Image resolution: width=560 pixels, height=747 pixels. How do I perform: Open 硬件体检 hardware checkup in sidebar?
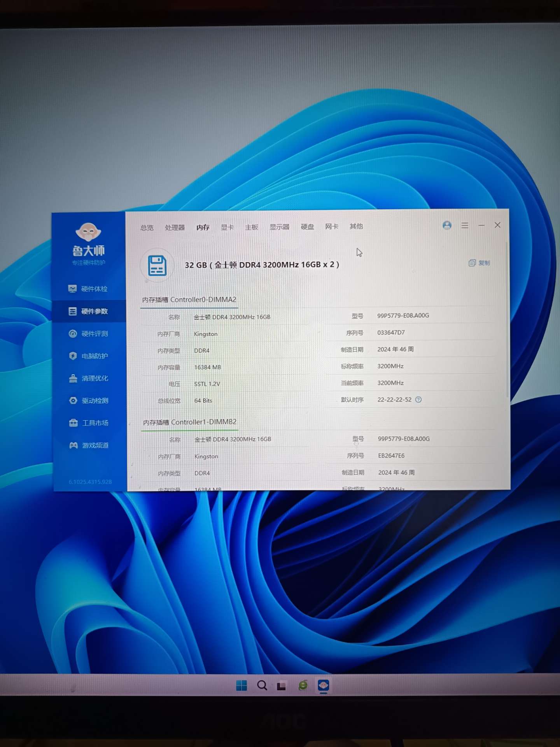pos(89,289)
